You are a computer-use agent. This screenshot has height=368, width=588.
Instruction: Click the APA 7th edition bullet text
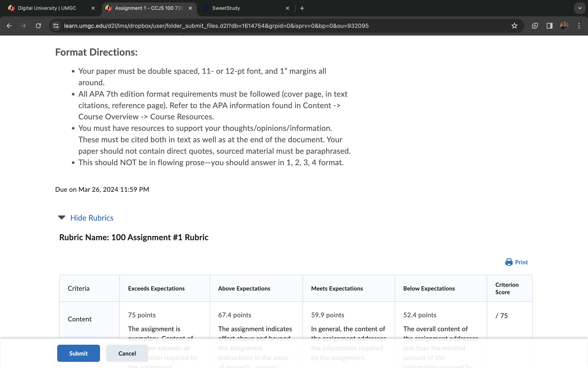coord(213,105)
